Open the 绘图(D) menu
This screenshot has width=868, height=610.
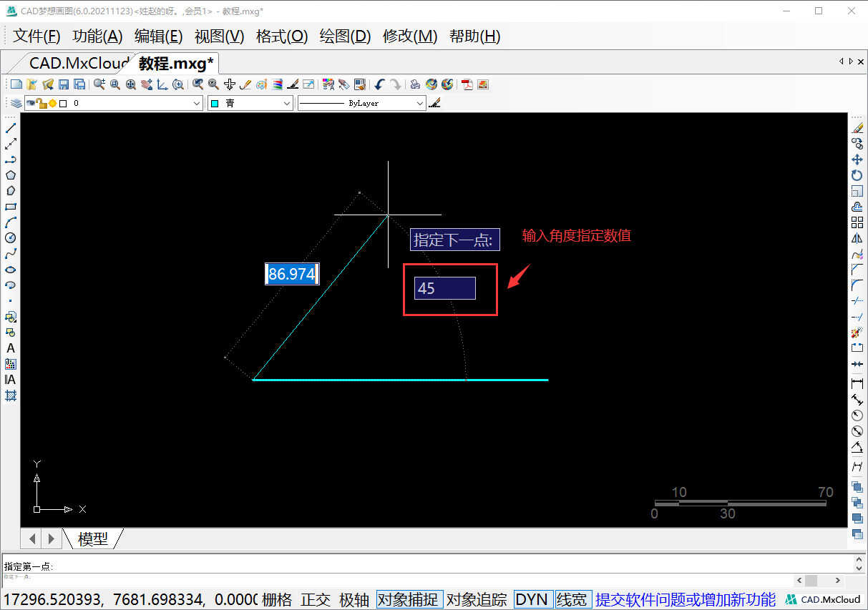[345, 36]
